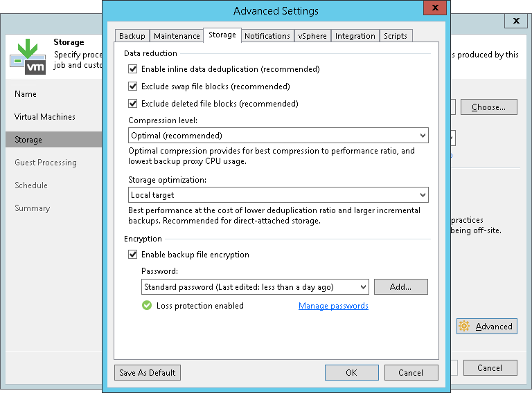Open the Scripts tab

(x=396, y=36)
